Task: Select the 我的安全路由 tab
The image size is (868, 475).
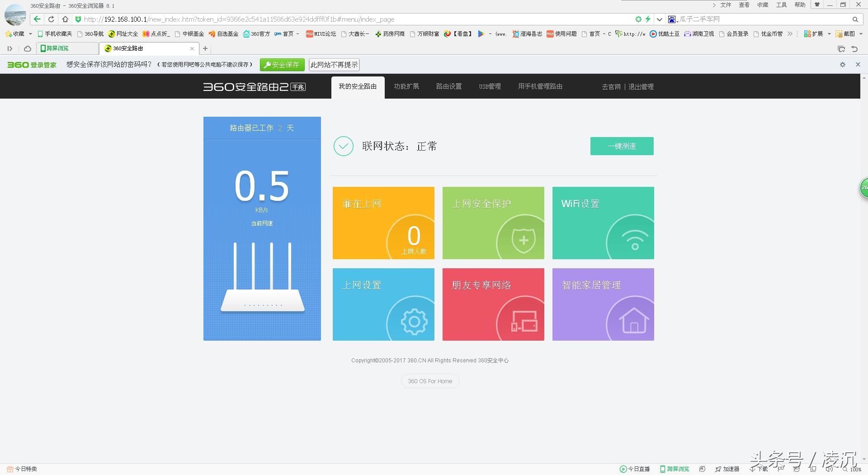Action: coord(358,86)
